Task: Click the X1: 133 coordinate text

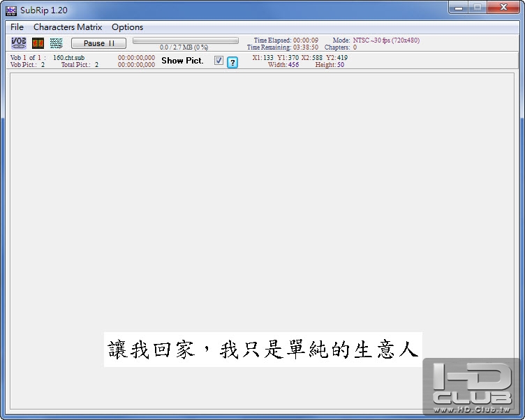Action: coord(262,58)
